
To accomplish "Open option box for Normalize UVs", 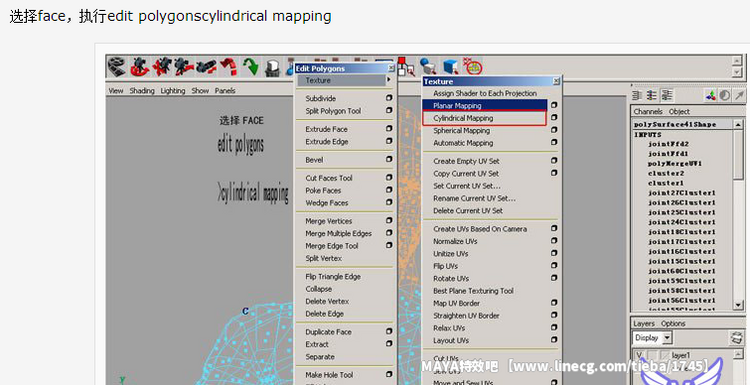I will pos(554,241).
